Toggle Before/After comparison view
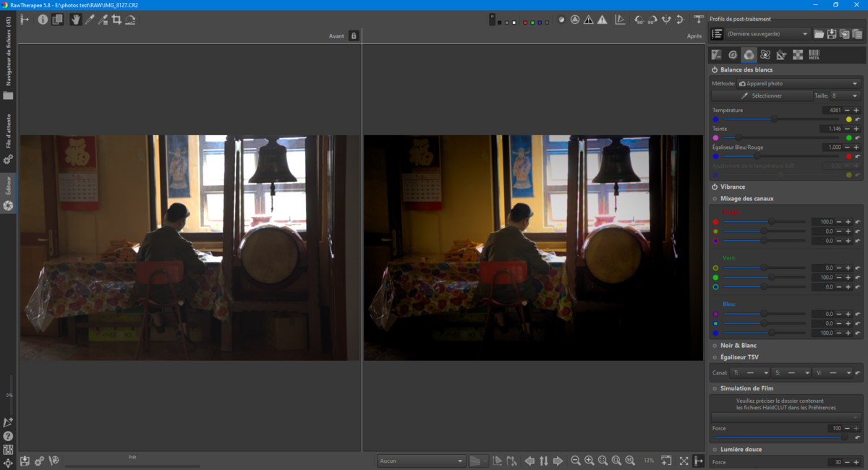 pos(57,20)
